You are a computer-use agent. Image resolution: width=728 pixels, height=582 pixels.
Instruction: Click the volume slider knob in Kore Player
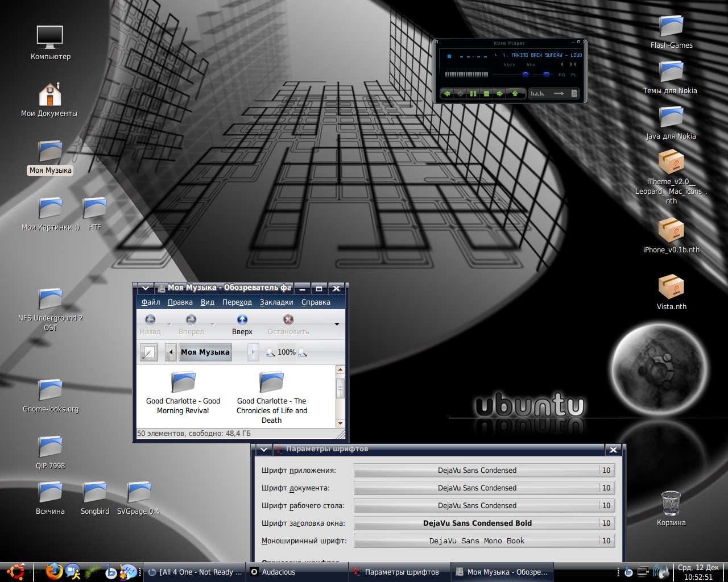pos(526,74)
